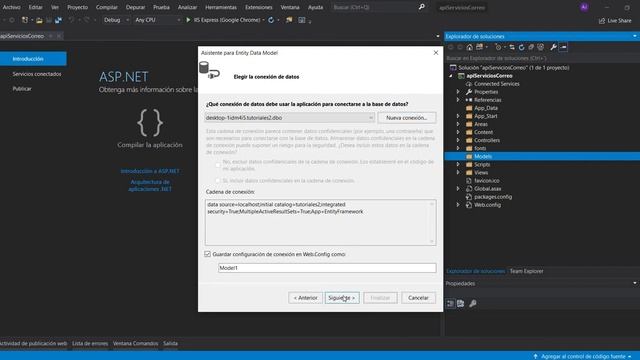Select the option to include confidential data
640x360 pixels.
coord(218,180)
